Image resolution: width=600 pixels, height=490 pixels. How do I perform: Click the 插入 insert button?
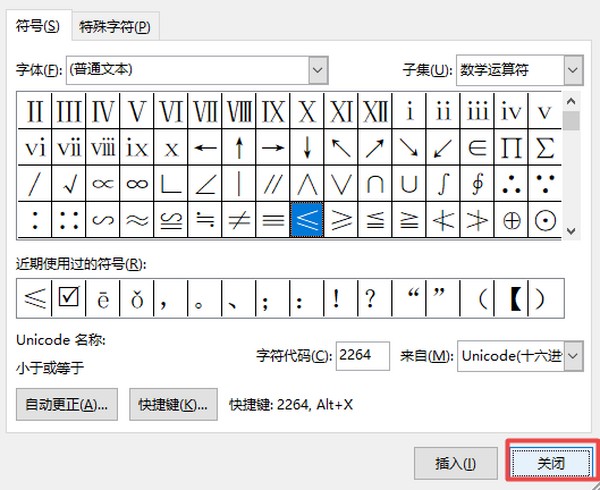pos(456,464)
